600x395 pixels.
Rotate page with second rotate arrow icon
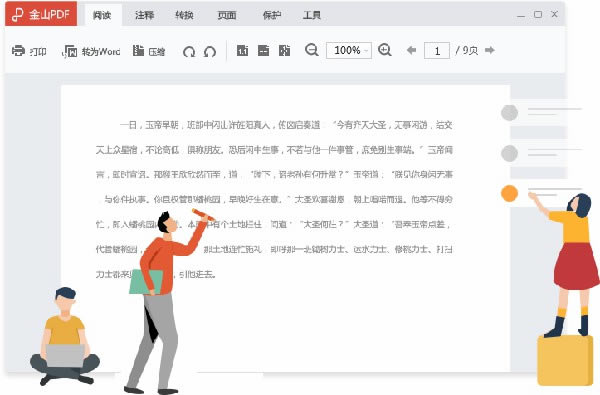210,51
